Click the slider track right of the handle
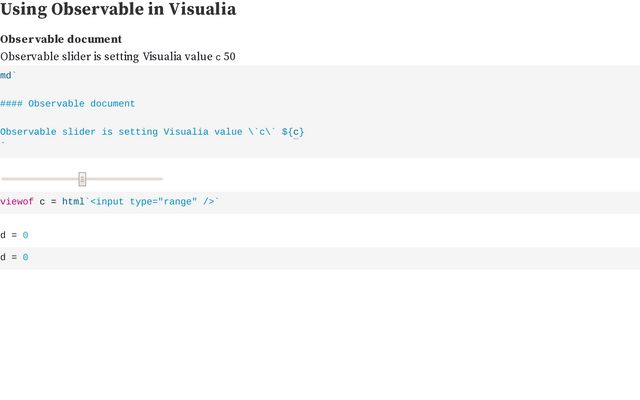This screenshot has height=400, width=640. (x=125, y=179)
